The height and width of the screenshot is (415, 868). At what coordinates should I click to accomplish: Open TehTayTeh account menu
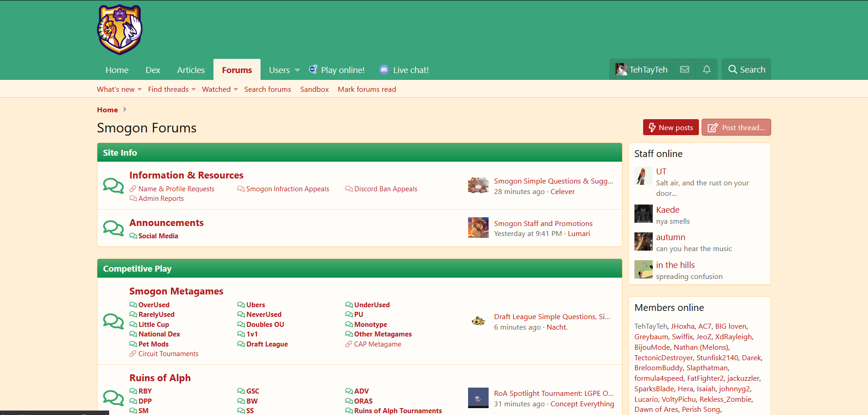(641, 69)
